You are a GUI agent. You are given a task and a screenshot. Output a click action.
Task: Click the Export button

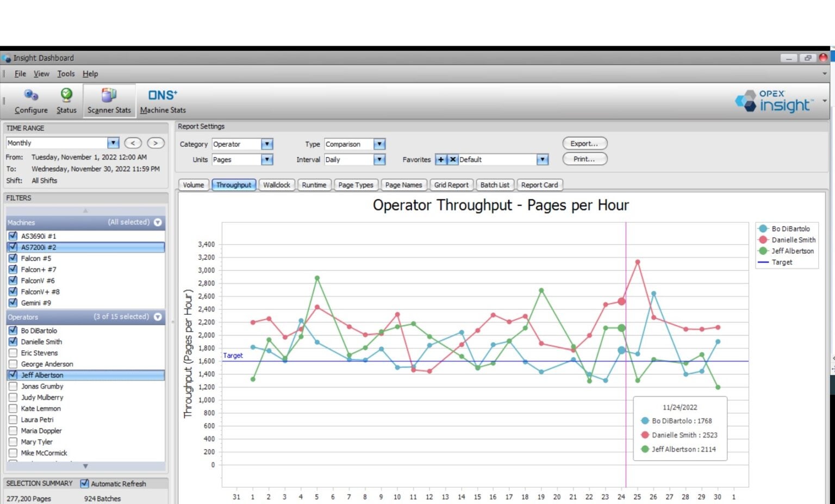pyautogui.click(x=584, y=143)
